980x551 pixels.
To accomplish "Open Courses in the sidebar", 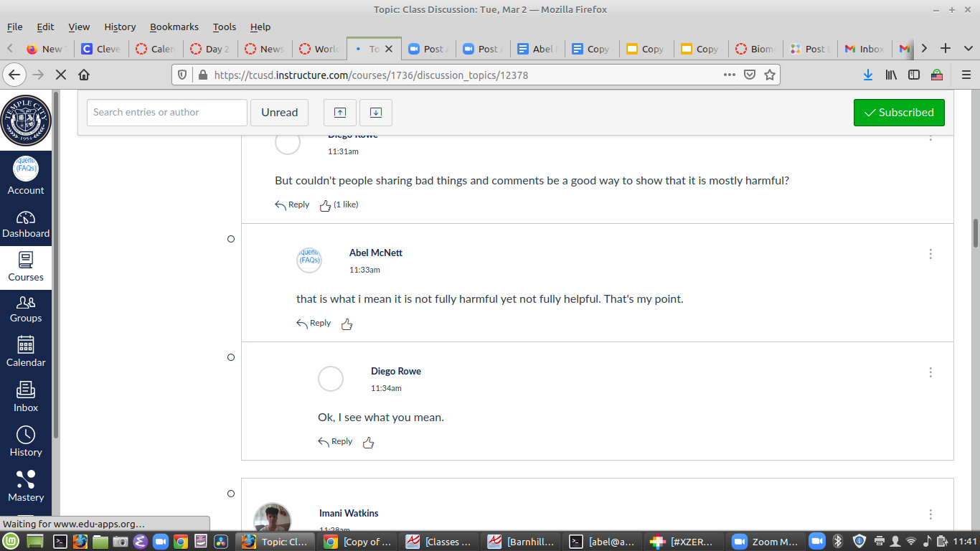I will pos(26,267).
